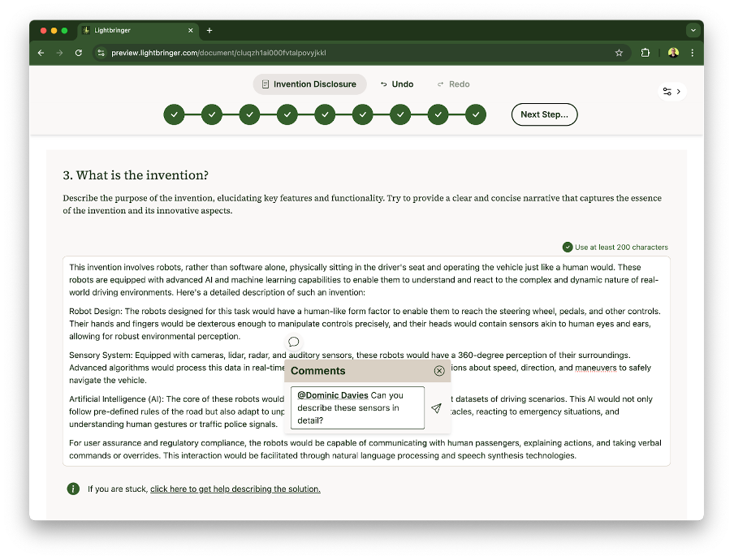Click the macOS yellow minimize button

[54, 30]
